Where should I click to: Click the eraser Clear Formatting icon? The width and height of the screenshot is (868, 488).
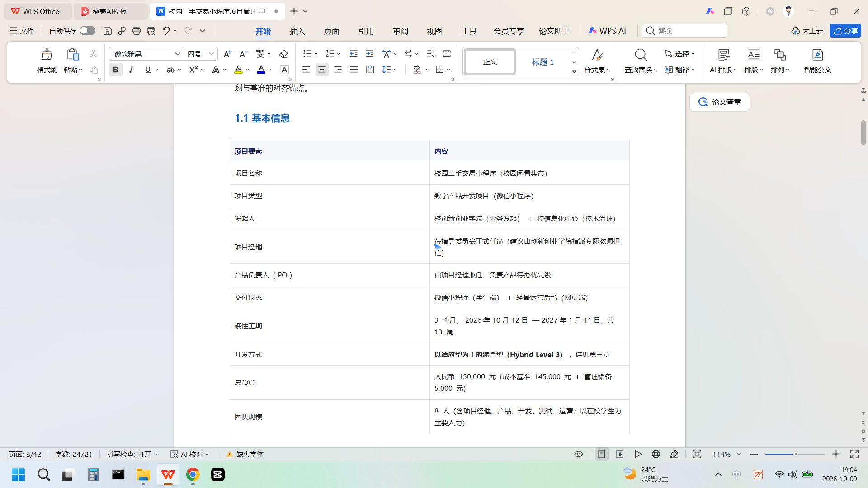(283, 54)
